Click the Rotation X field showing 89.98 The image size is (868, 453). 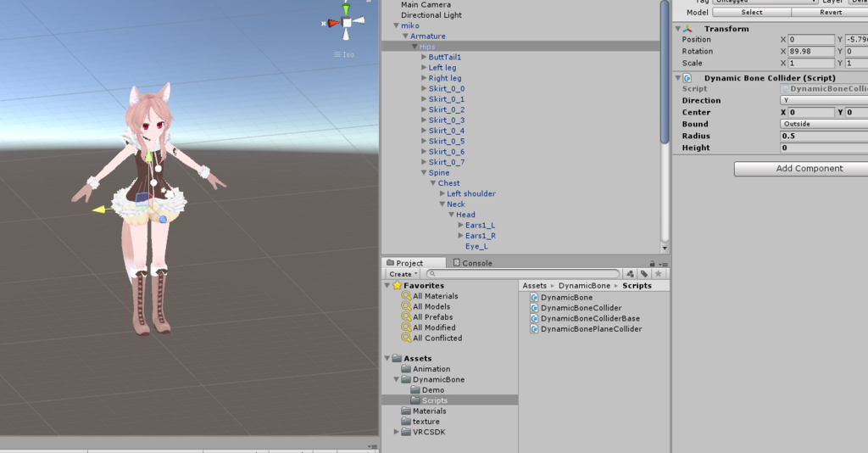(x=811, y=51)
